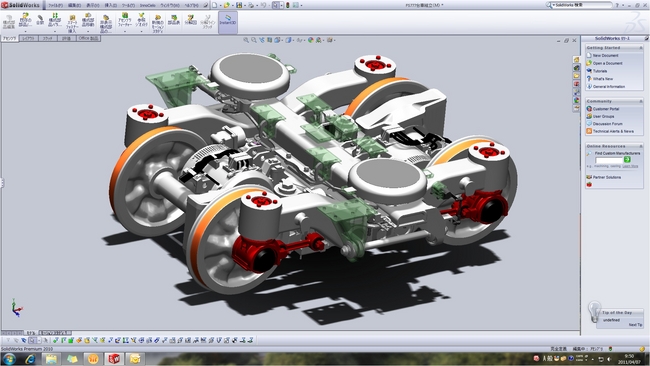Click the Bill of Materials table ribbon icon

click(x=174, y=20)
